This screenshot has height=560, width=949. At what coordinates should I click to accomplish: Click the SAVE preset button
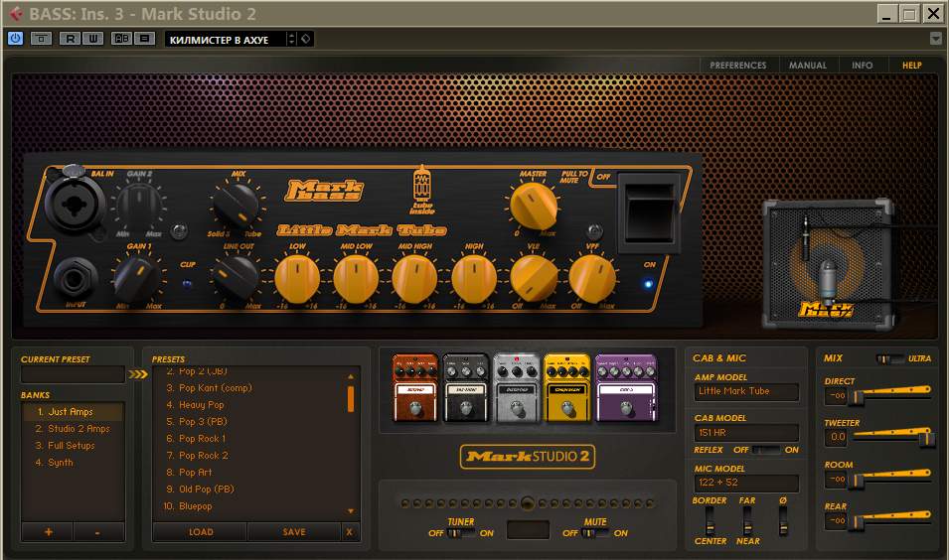[x=294, y=532]
